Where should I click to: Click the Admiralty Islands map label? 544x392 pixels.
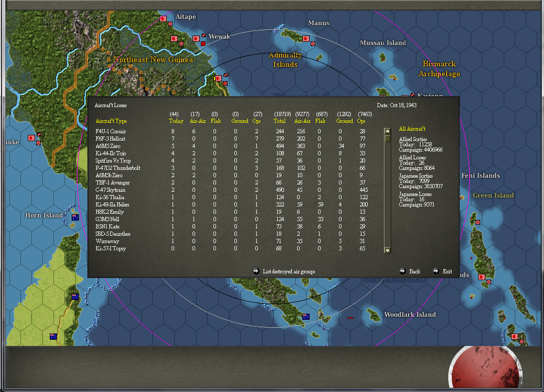(285, 60)
